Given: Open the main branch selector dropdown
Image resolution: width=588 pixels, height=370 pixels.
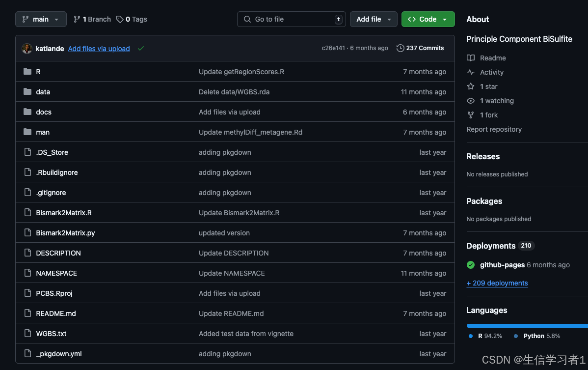Looking at the screenshot, I should point(41,19).
